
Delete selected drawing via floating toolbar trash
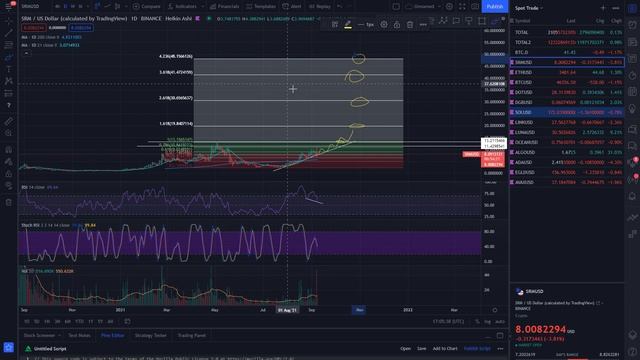410,24
